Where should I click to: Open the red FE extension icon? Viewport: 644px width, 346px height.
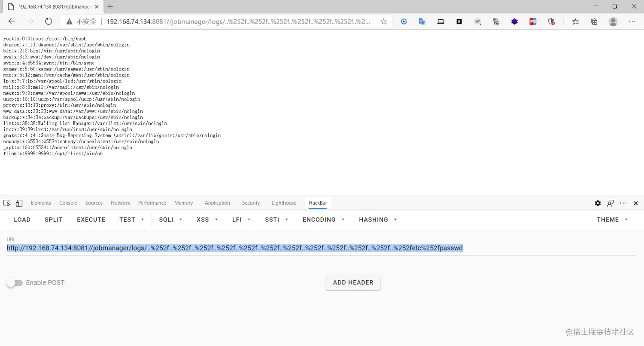533,21
